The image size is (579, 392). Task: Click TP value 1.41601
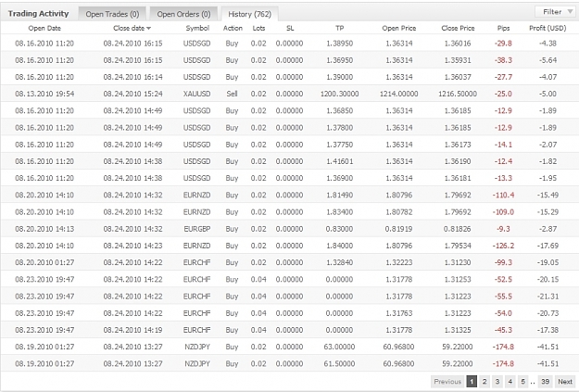tap(339, 161)
